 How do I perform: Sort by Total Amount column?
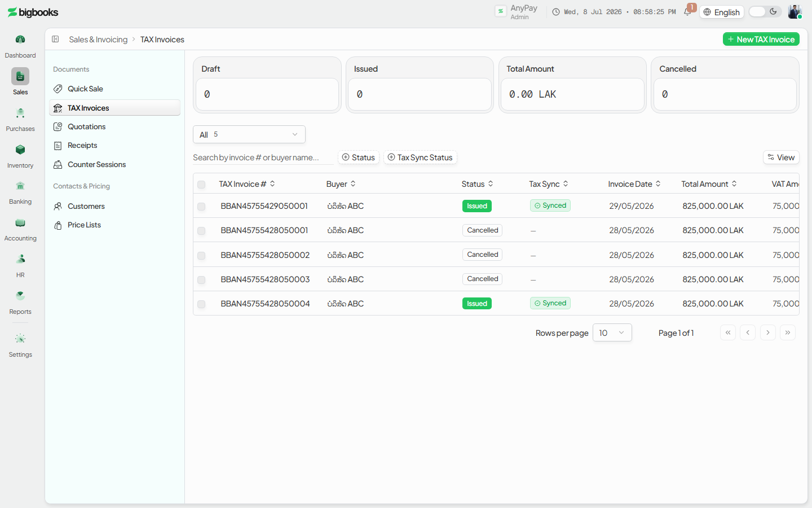click(x=709, y=184)
